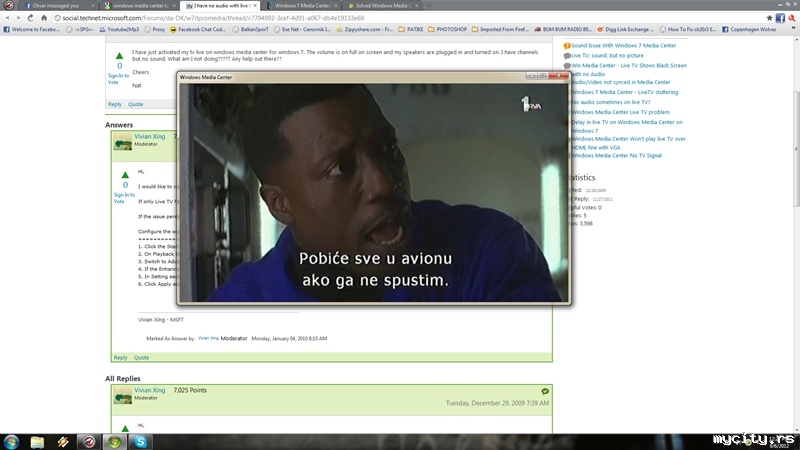Open Skype from the taskbar
The height and width of the screenshot is (450, 800).
140,442
